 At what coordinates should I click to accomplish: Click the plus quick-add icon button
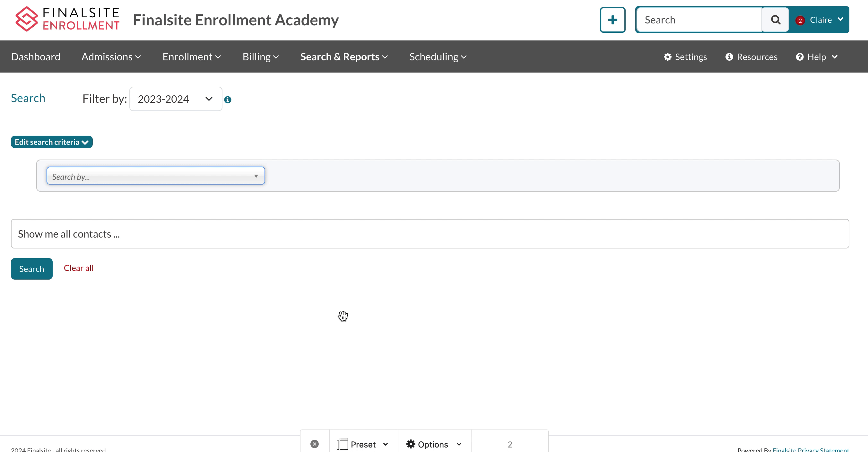tap(612, 20)
